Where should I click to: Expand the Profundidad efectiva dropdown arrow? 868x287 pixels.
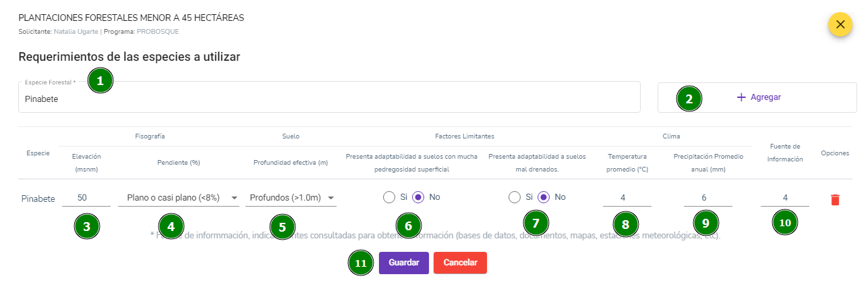(331, 198)
